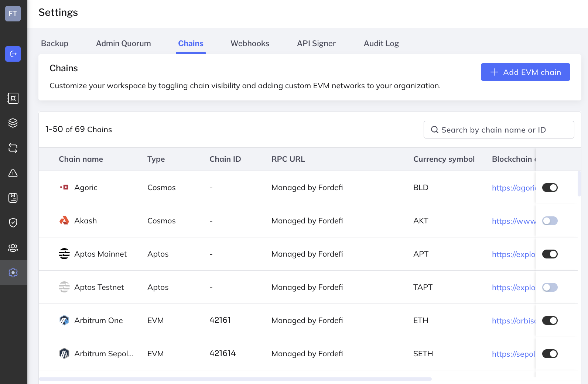Open the assets layers icon in sidebar
This screenshot has width=588, height=384.
pyautogui.click(x=13, y=123)
